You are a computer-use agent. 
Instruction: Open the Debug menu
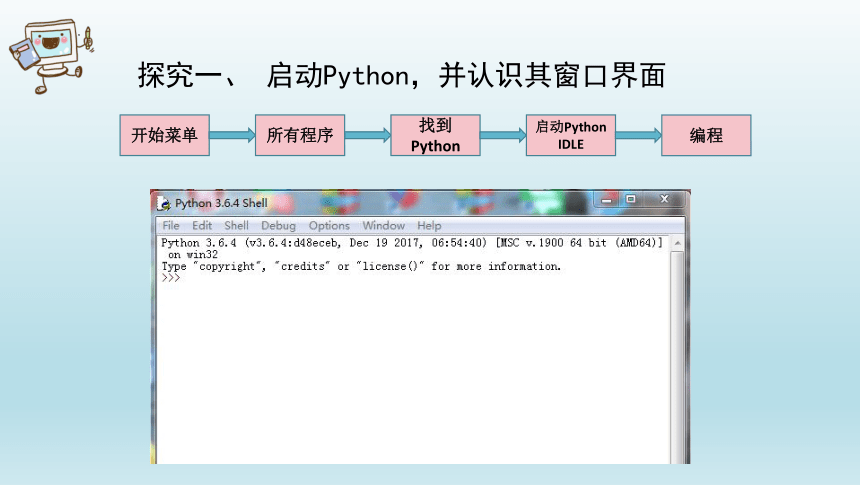pyautogui.click(x=278, y=225)
